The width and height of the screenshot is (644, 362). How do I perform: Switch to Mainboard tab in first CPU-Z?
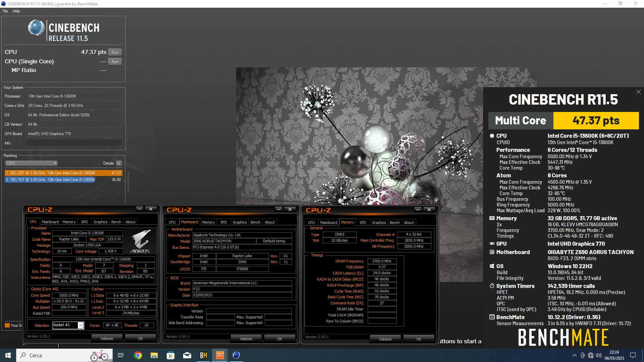pyautogui.click(x=50, y=222)
